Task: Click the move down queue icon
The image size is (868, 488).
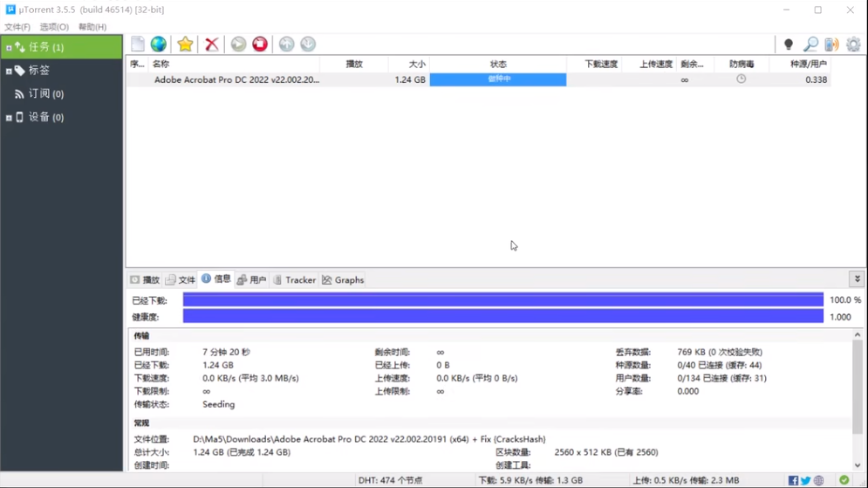Action: point(308,44)
